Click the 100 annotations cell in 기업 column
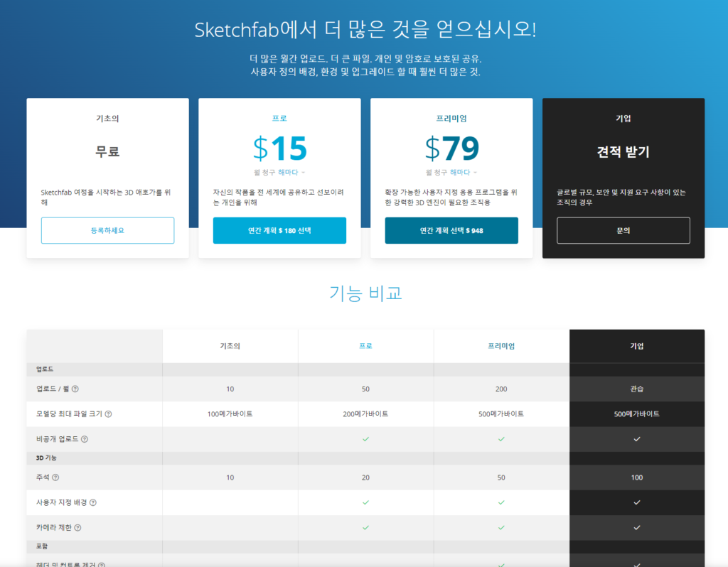728x567 pixels. coord(637,477)
